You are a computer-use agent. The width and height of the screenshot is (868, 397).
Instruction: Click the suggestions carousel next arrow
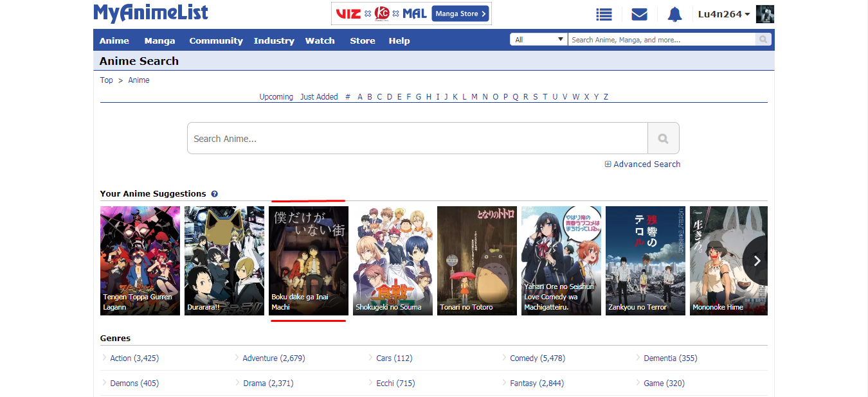point(757,261)
